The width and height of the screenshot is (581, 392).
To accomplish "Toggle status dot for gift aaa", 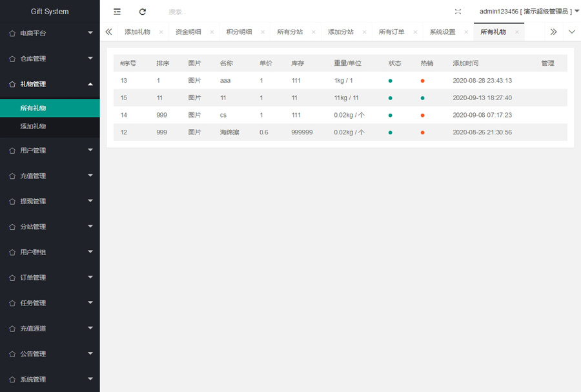I will pyautogui.click(x=390, y=81).
